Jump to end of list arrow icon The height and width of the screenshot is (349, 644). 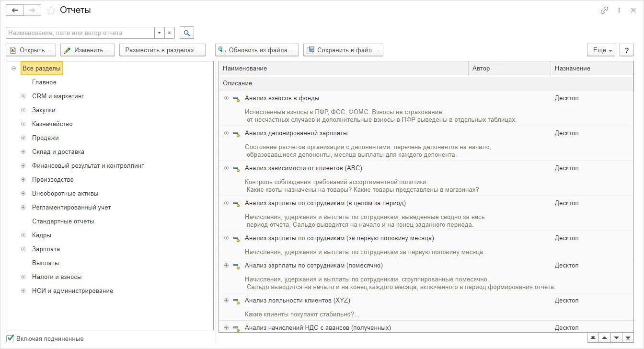click(x=627, y=337)
